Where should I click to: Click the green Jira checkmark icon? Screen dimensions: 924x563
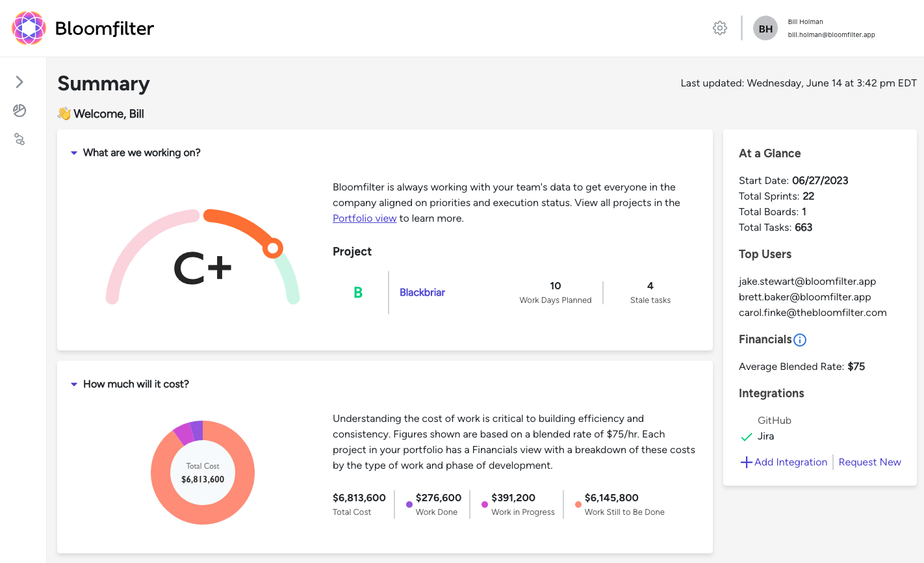(x=747, y=437)
